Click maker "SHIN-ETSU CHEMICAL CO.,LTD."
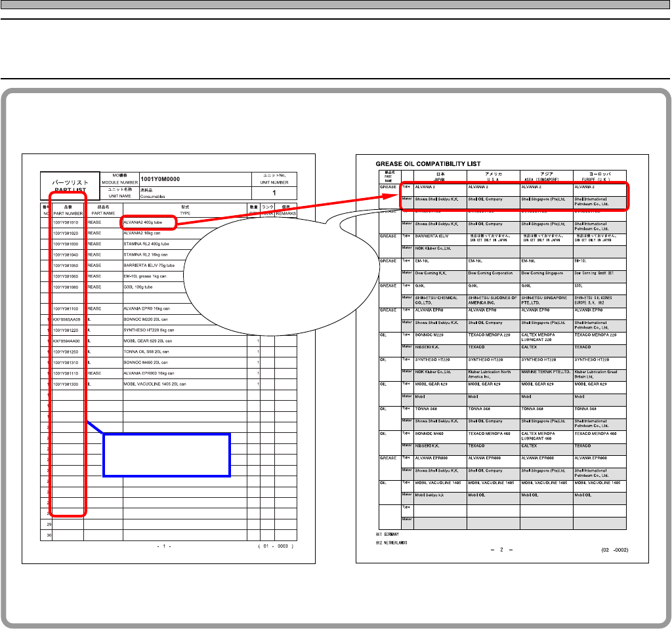Screen dimensions: 672x629 [x=436, y=300]
